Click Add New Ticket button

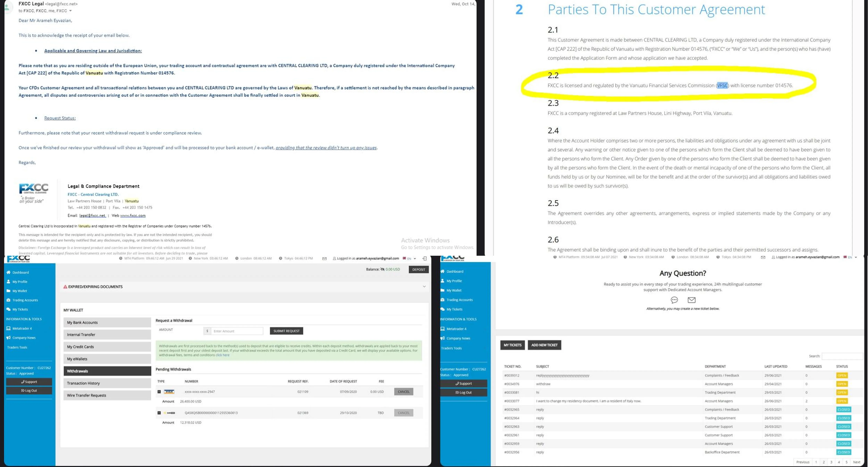(544, 345)
